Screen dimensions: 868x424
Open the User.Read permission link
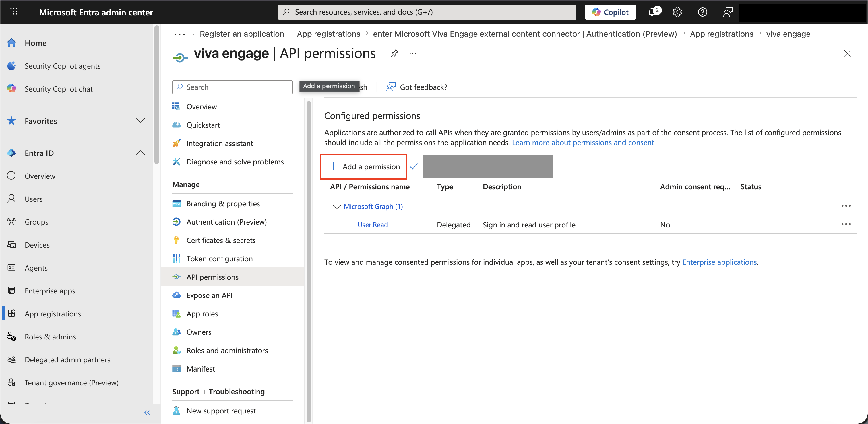(372, 225)
